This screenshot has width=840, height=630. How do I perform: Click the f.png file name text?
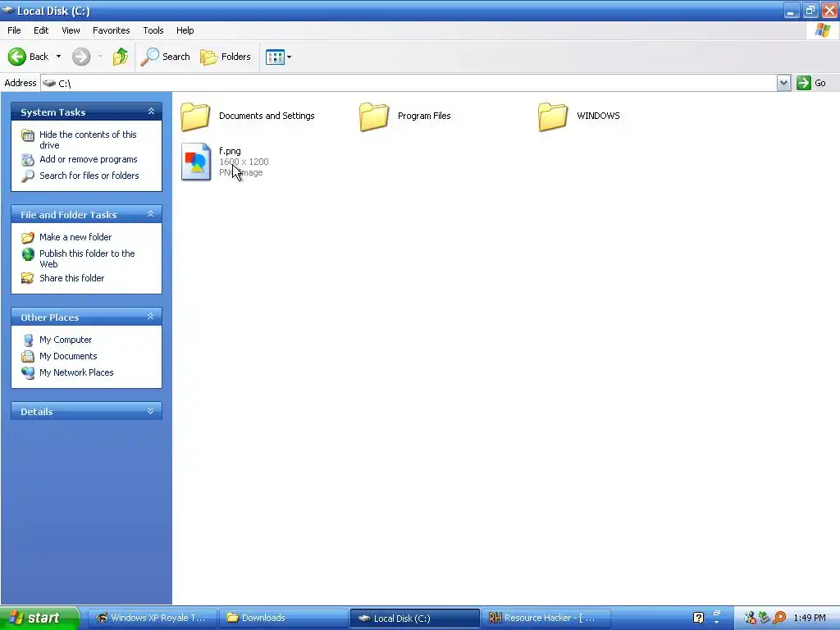point(230,151)
